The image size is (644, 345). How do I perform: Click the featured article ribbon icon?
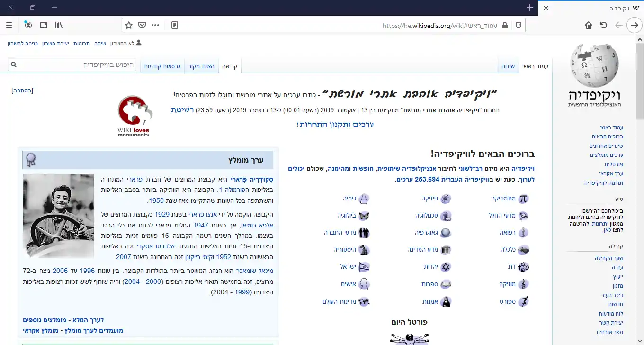pos(31,160)
